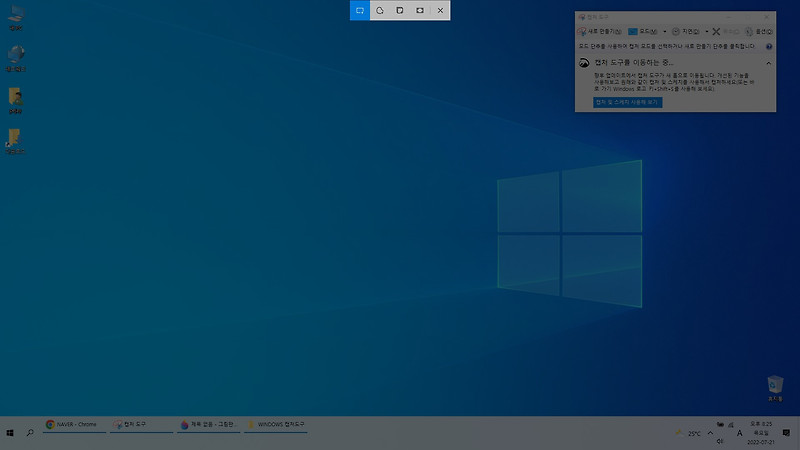Click the 모드 button in Snipping Tool
The height and width of the screenshot is (450, 800).
point(642,32)
